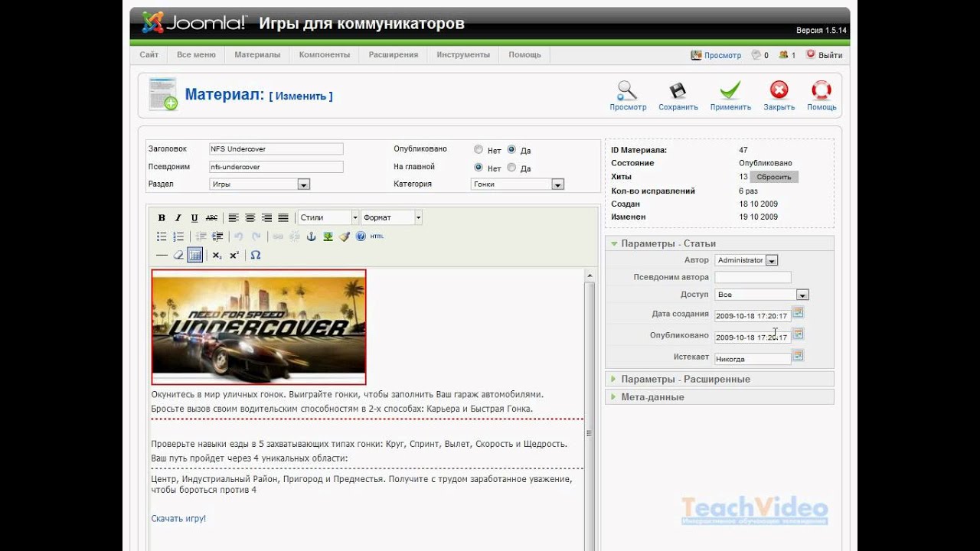This screenshot has height=551, width=980.
Task: Toggle italic formatting in the editor
Action: click(x=178, y=218)
